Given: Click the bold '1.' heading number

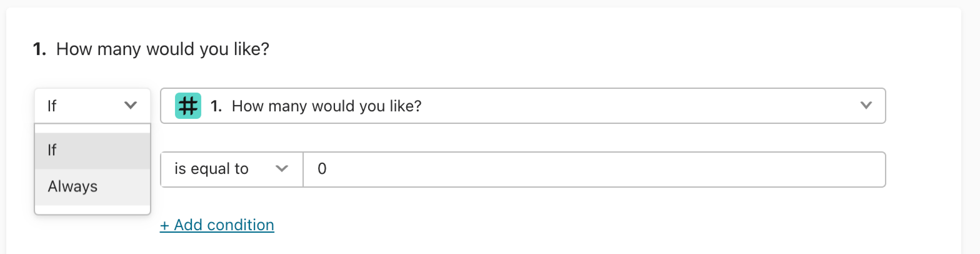Looking at the screenshot, I should pyautogui.click(x=40, y=49).
